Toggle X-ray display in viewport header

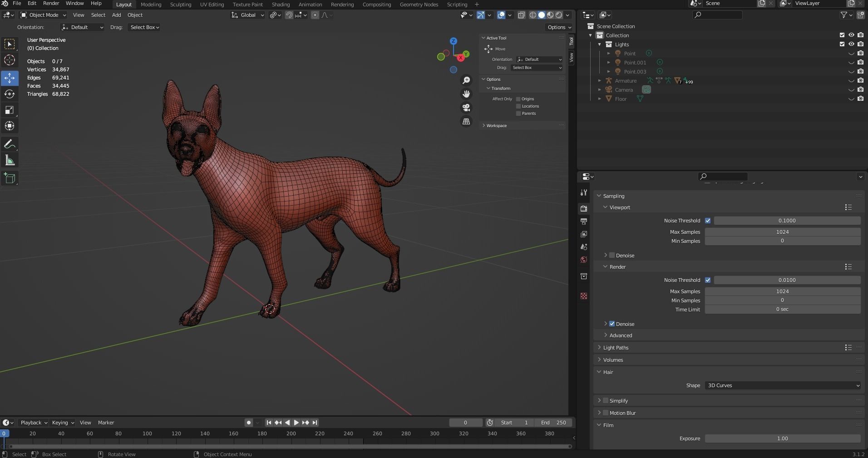tap(522, 15)
